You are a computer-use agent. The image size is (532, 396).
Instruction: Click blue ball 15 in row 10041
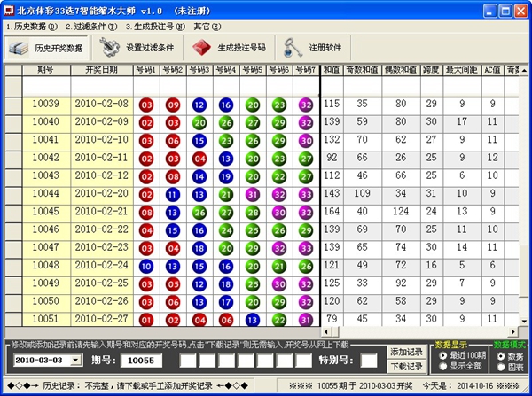pos(199,141)
